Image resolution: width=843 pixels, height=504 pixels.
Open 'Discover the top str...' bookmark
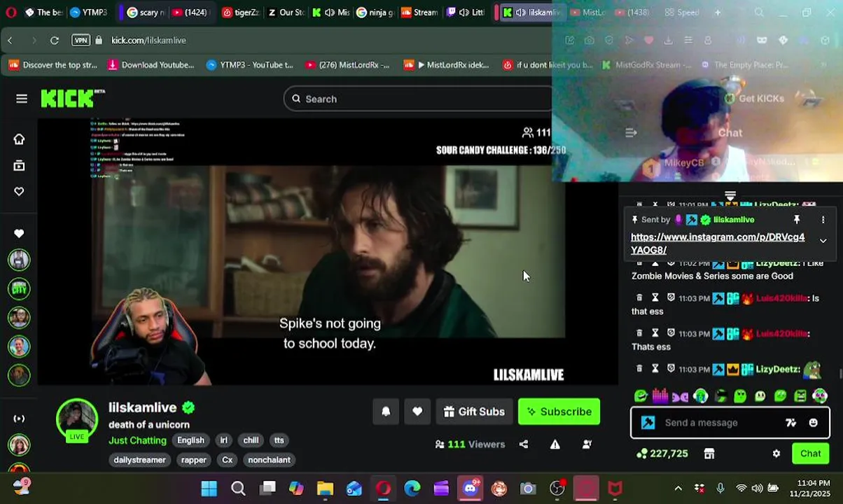[53, 65]
